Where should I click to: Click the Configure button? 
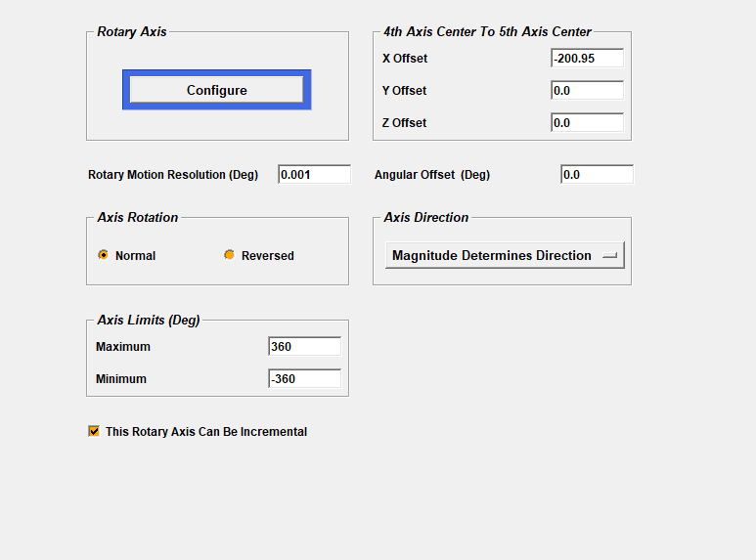[216, 90]
